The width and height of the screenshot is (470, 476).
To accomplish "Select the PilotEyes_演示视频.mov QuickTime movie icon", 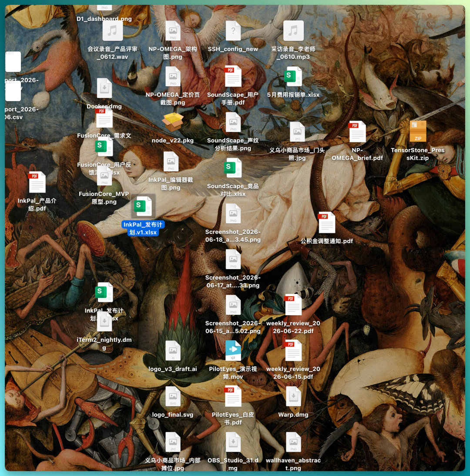I will (x=233, y=351).
